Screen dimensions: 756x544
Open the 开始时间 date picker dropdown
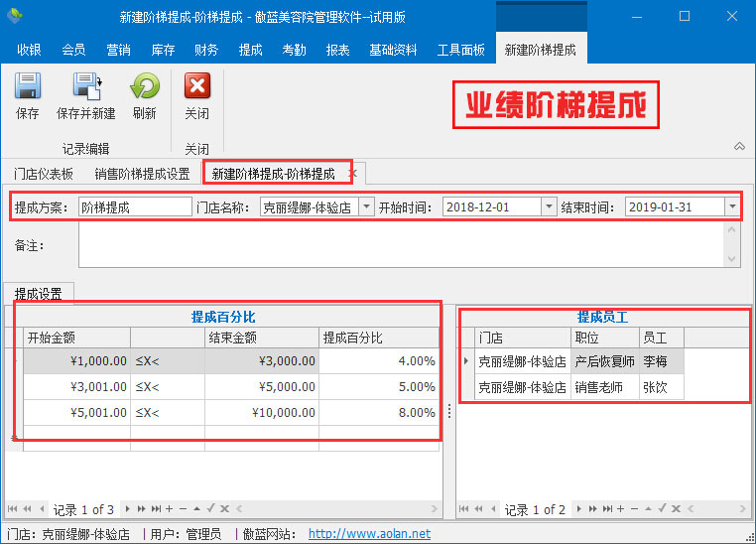pyautogui.click(x=549, y=207)
